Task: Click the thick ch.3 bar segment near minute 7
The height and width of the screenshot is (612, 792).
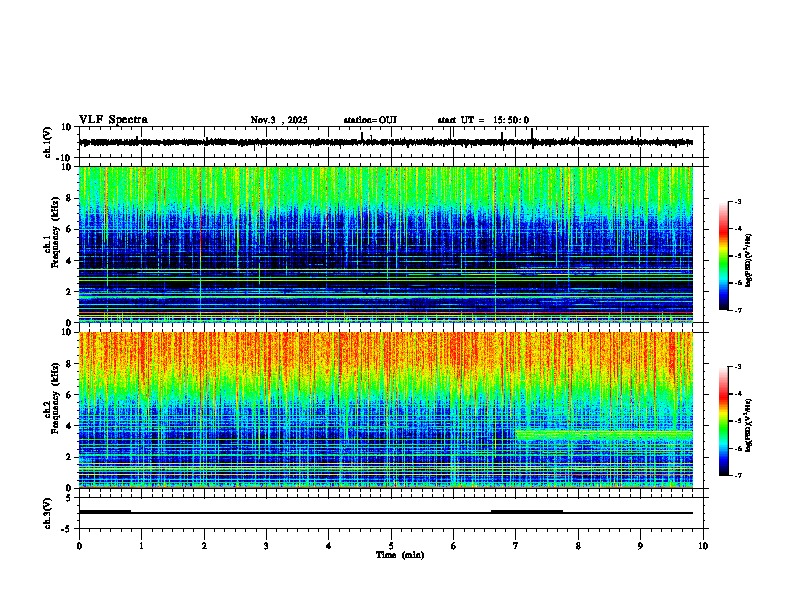Action: pos(527,512)
